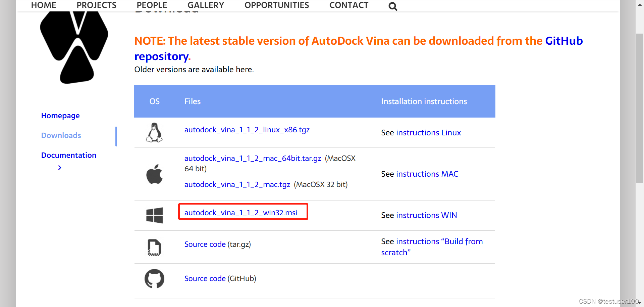Image resolution: width=644 pixels, height=307 pixels.
Task: Click the 'Older versions are available here' text
Action: click(x=194, y=70)
